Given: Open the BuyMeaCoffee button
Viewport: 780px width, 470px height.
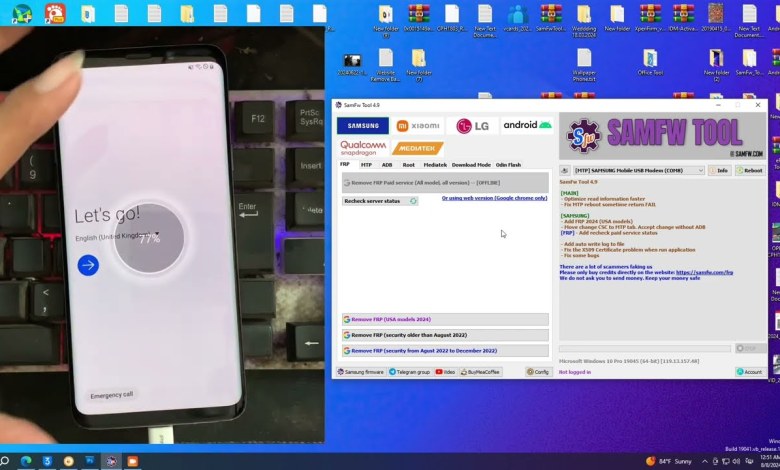Looking at the screenshot, I should pyautogui.click(x=480, y=372).
